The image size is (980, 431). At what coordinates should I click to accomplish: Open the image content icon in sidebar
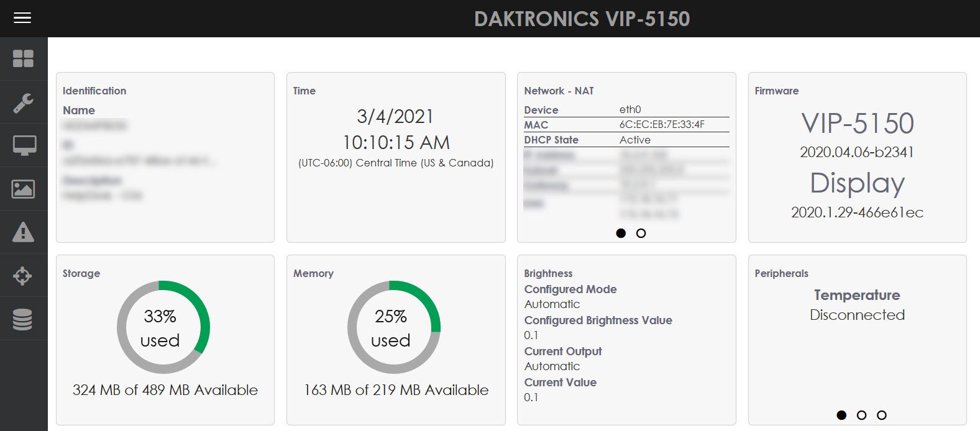tap(24, 189)
